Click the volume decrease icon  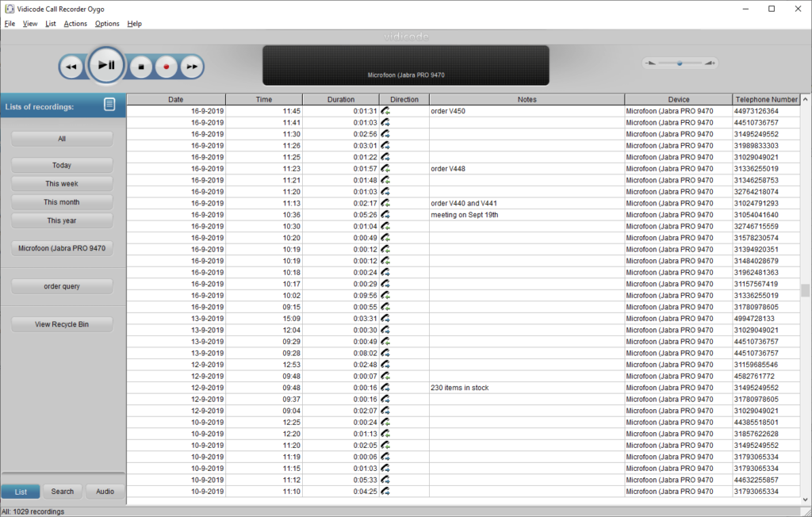651,63
